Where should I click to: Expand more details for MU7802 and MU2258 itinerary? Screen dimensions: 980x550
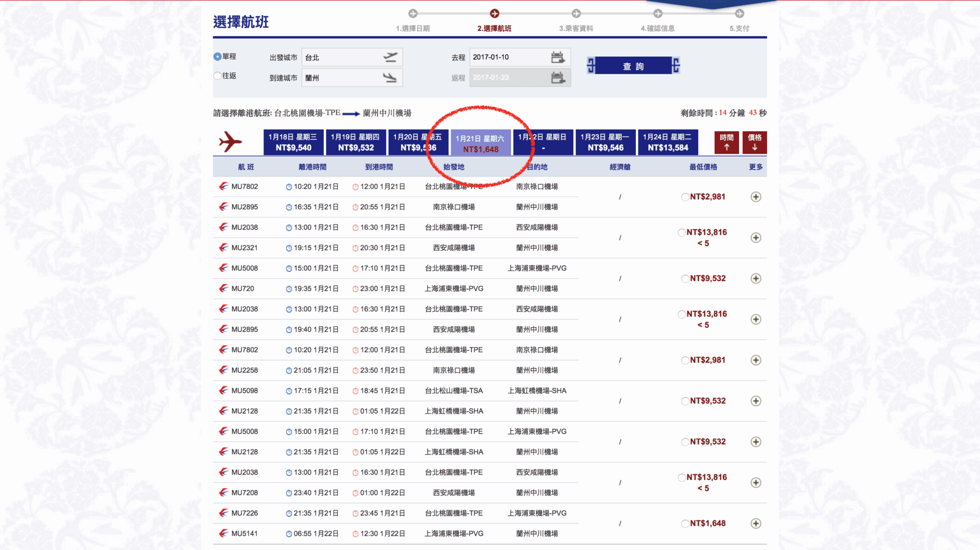coord(756,360)
